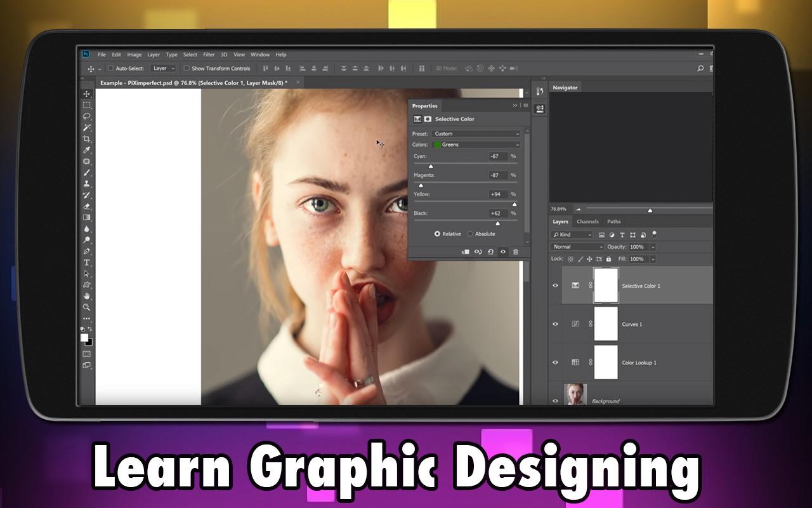The image size is (812, 508).
Task: Pick the Eyedropper tool
Action: (x=87, y=150)
